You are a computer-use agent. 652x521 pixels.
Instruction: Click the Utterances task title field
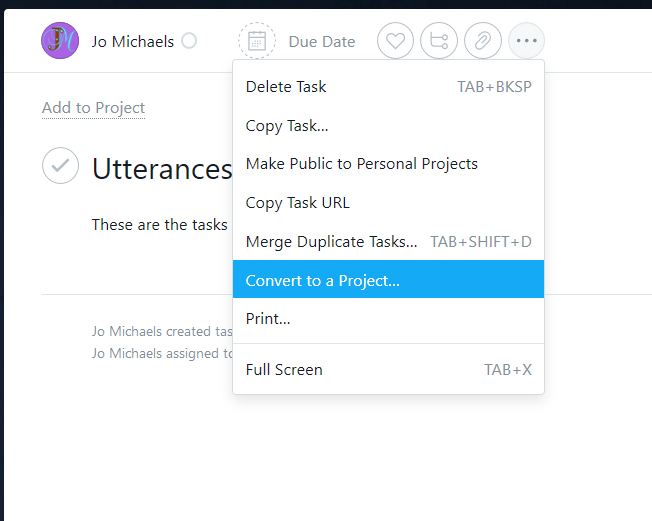pyautogui.click(x=162, y=169)
